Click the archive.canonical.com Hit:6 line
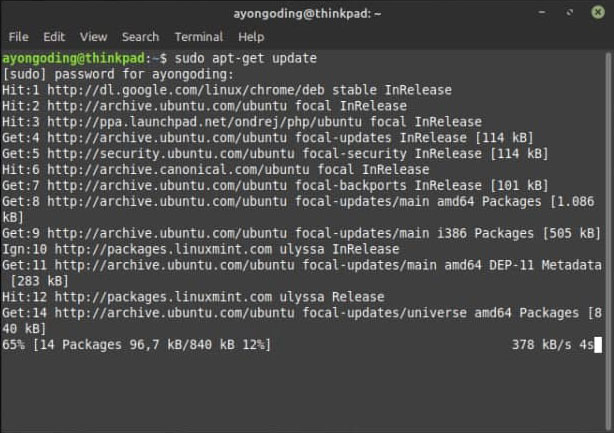614x433 pixels. pyautogui.click(x=216, y=170)
